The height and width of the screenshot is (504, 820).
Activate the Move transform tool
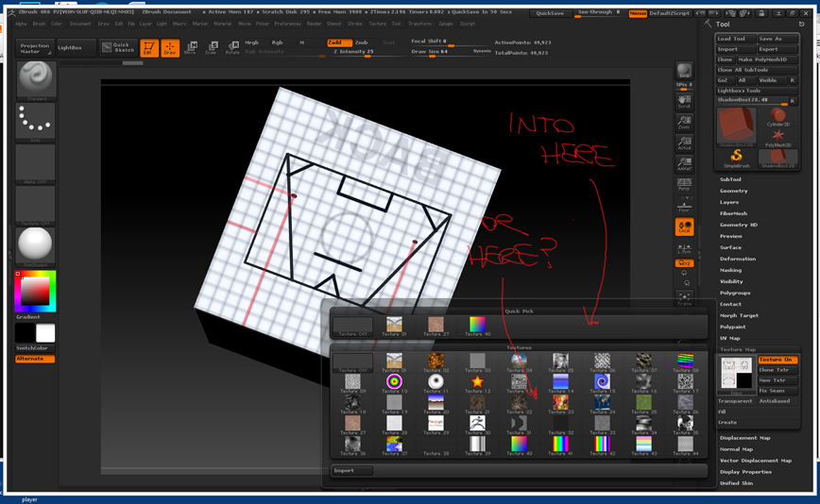pos(190,47)
